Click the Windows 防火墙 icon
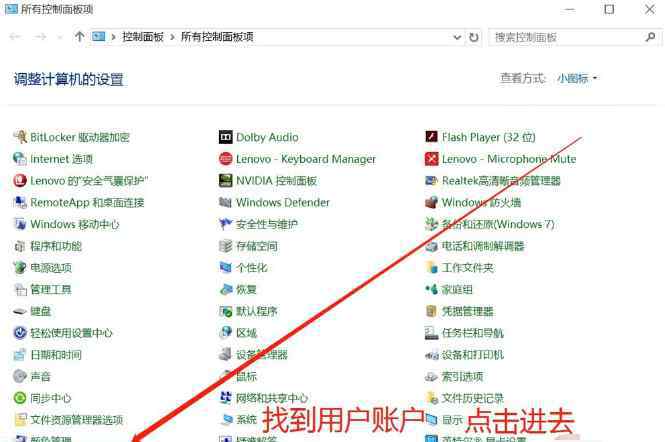Image resolution: width=665 pixels, height=442 pixels. click(x=432, y=202)
